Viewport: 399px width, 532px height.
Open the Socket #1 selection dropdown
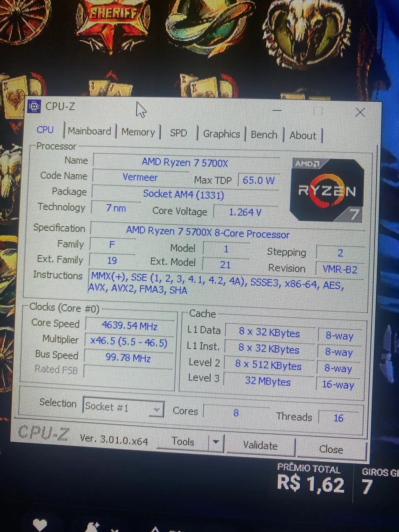123,407
